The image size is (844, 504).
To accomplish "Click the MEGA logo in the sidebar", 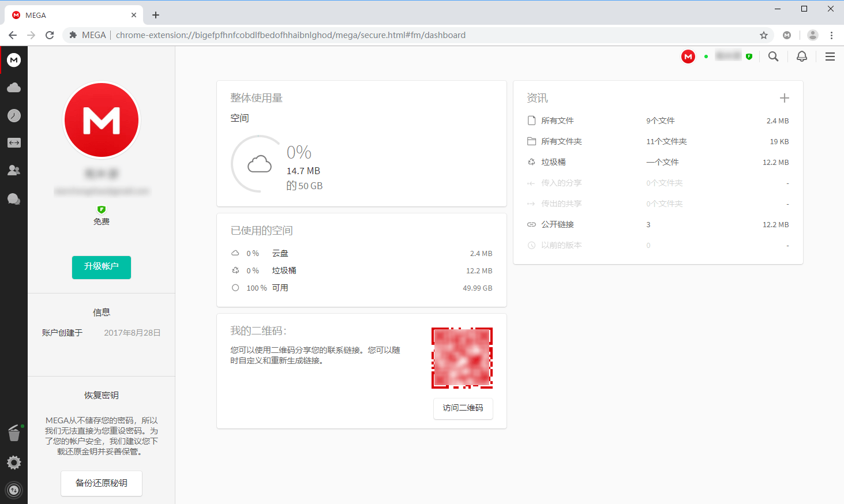I will pos(13,59).
